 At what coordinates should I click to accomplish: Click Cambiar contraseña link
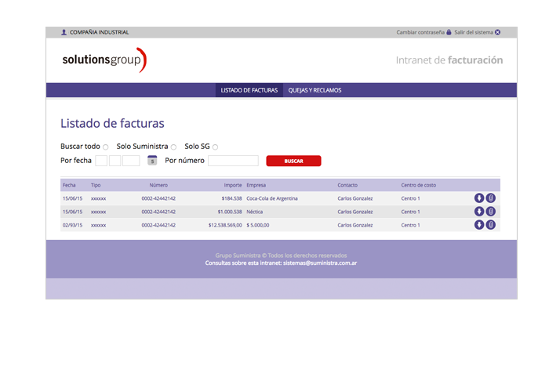point(420,32)
